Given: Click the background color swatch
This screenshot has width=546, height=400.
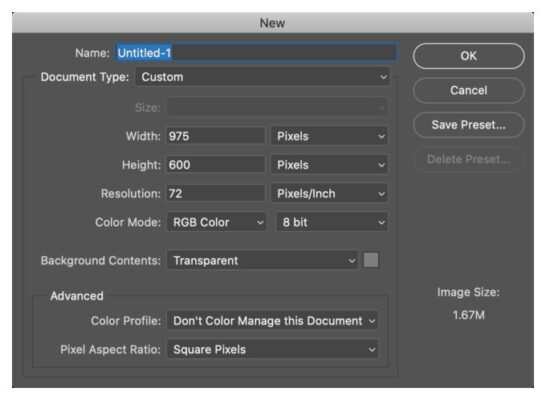Looking at the screenshot, I should point(371,260).
